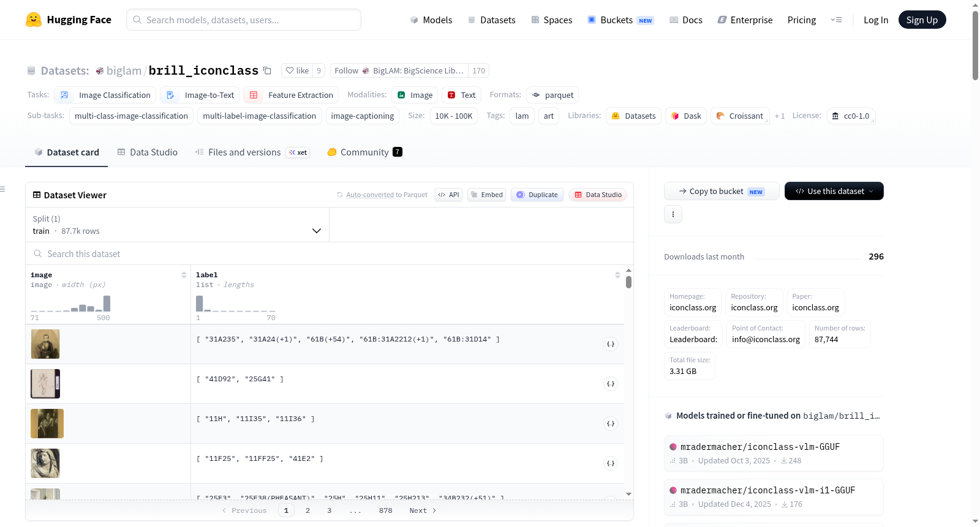Sort by the label column
The height and width of the screenshot is (527, 980).
click(617, 275)
